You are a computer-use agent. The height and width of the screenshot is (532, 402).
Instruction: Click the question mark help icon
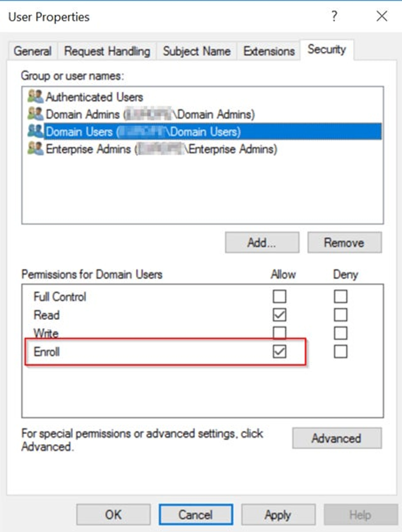coord(334,16)
